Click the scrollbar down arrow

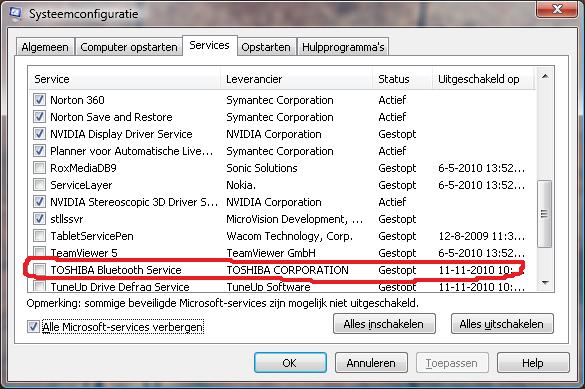point(545,283)
